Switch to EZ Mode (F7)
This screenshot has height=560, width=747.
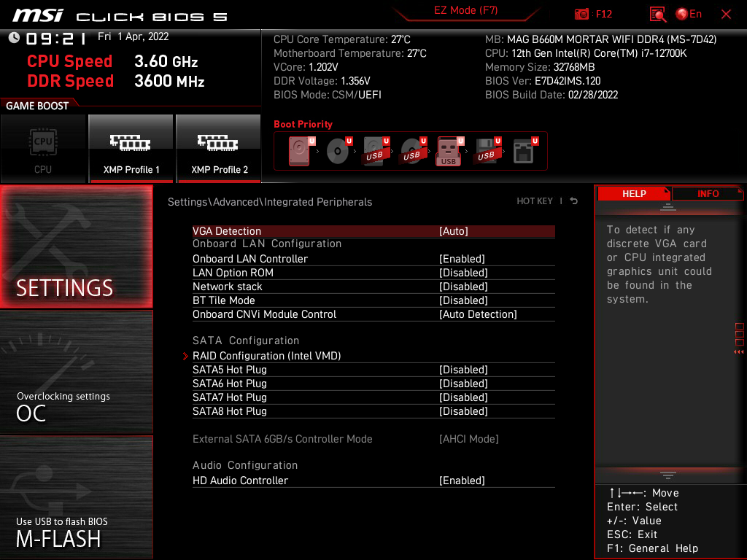[x=465, y=10]
